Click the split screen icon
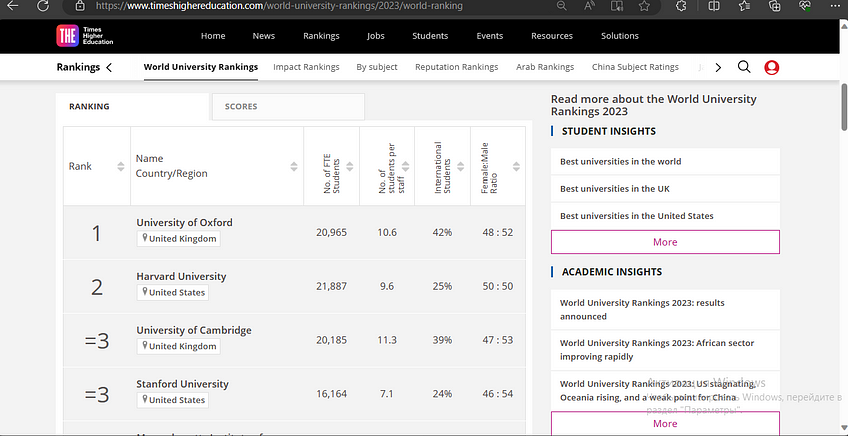 pyautogui.click(x=714, y=5)
